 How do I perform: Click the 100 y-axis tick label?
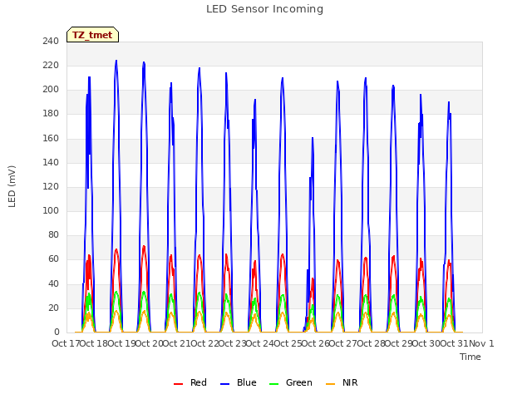click(x=51, y=210)
